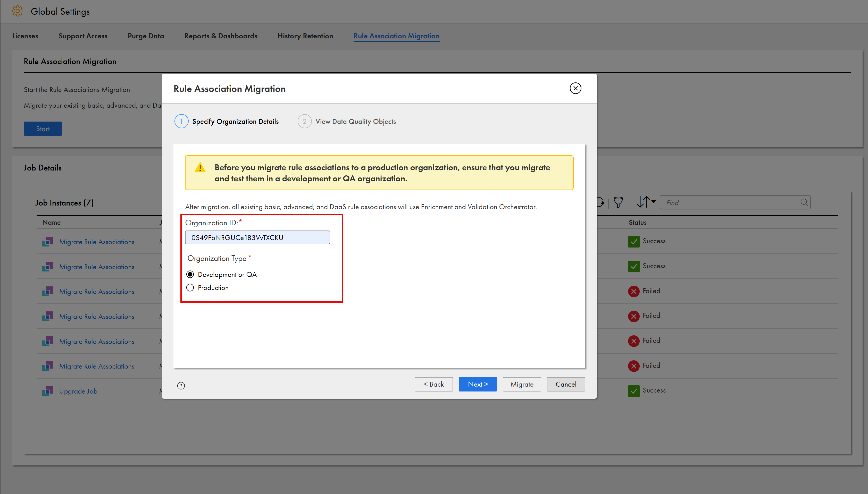Viewport: 868px width, 494px height.
Task: Cancel the migration dialog
Action: point(565,384)
